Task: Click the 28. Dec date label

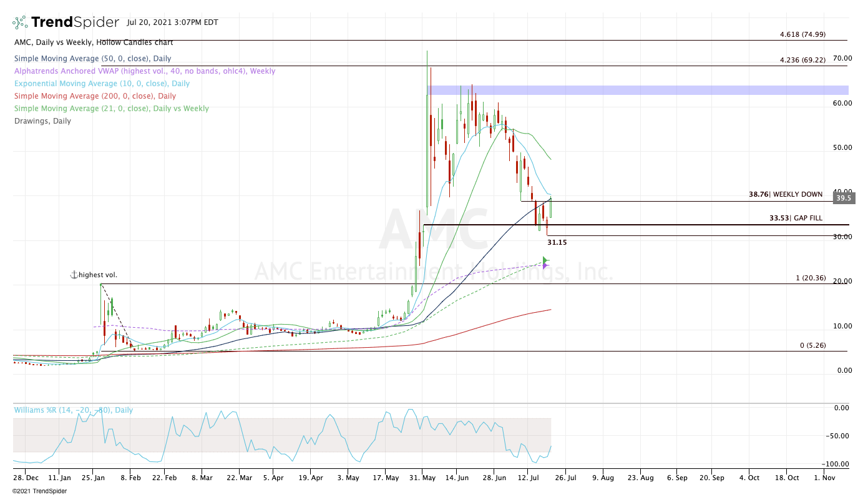Action: click(26, 478)
